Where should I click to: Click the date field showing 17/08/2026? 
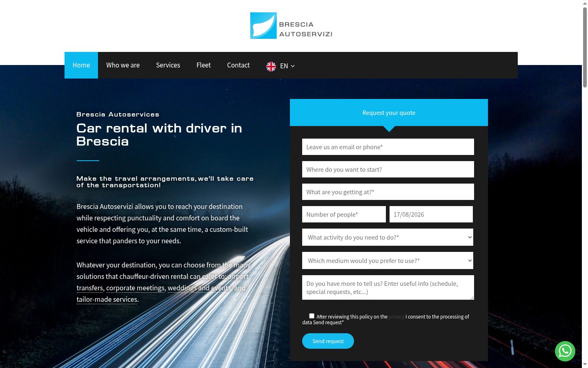tap(431, 214)
